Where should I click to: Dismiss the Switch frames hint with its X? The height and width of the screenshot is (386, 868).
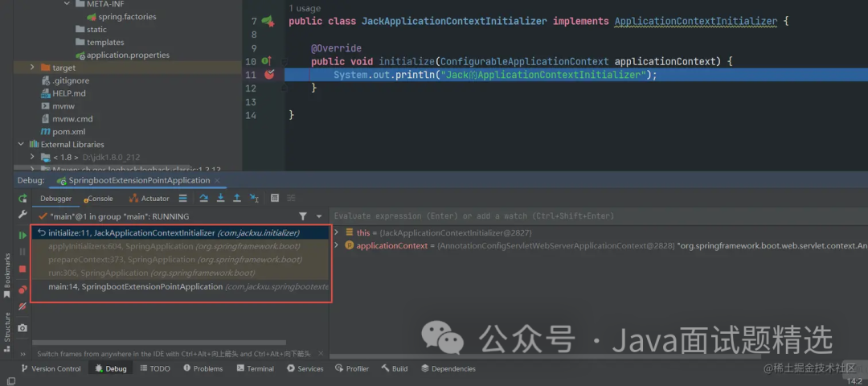321,353
